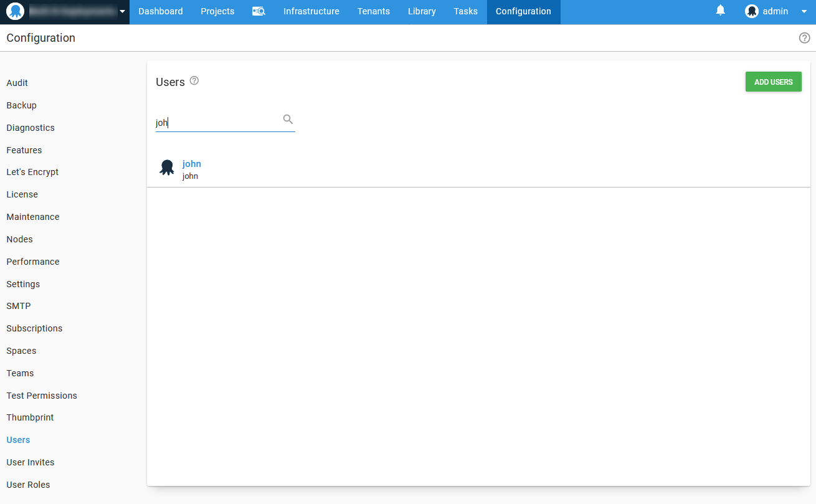
Task: Open User Roles in sidebar
Action: pyautogui.click(x=28, y=485)
